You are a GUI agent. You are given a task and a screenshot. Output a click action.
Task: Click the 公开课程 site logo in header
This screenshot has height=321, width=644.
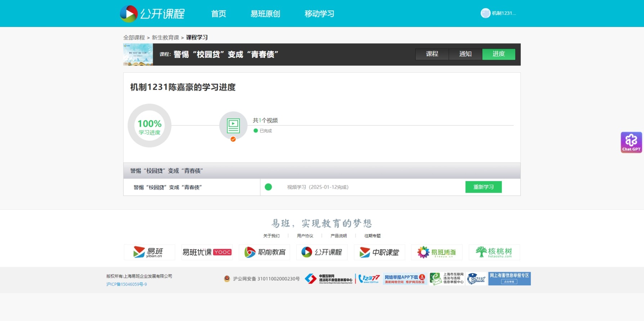(152, 14)
